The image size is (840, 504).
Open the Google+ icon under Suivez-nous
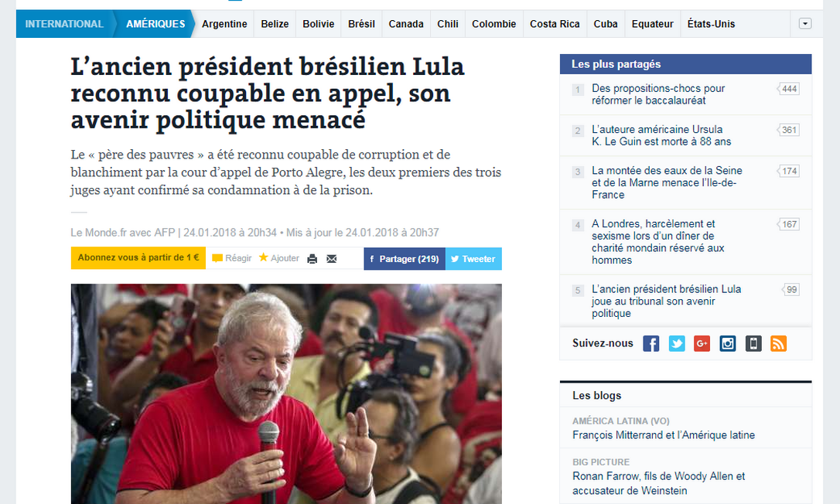(x=702, y=343)
